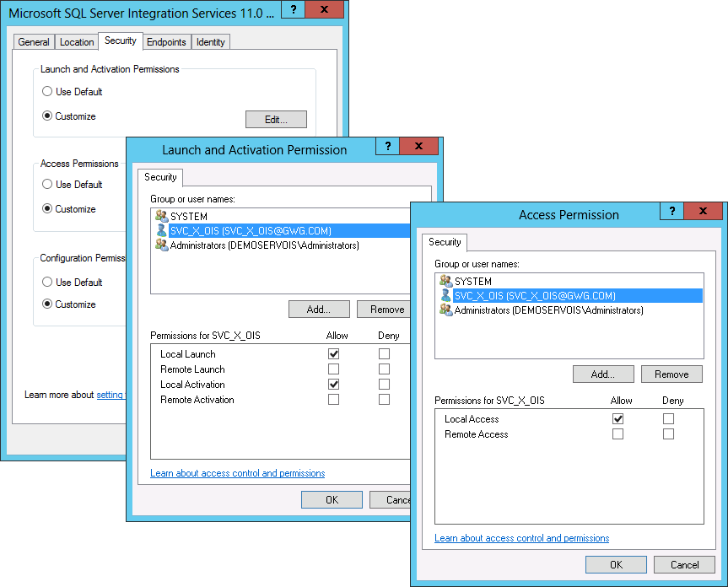Click help question mark in Launch and Activation title bar

(388, 146)
